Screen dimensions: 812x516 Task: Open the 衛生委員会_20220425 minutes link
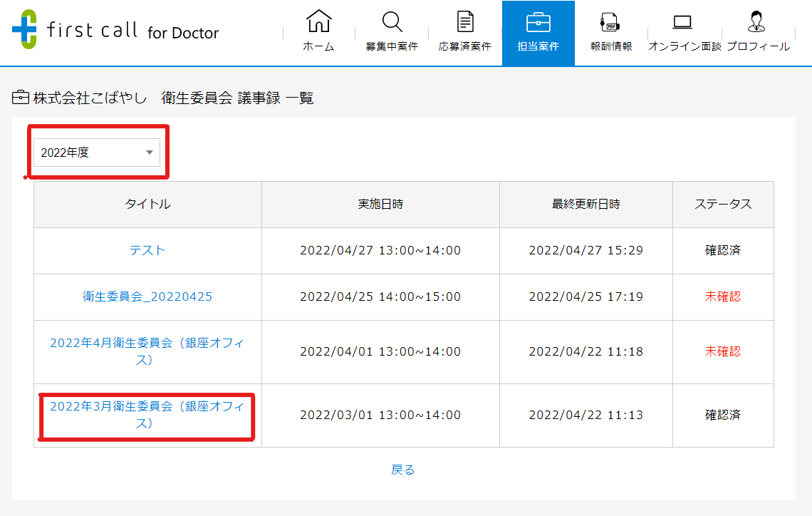point(147,296)
